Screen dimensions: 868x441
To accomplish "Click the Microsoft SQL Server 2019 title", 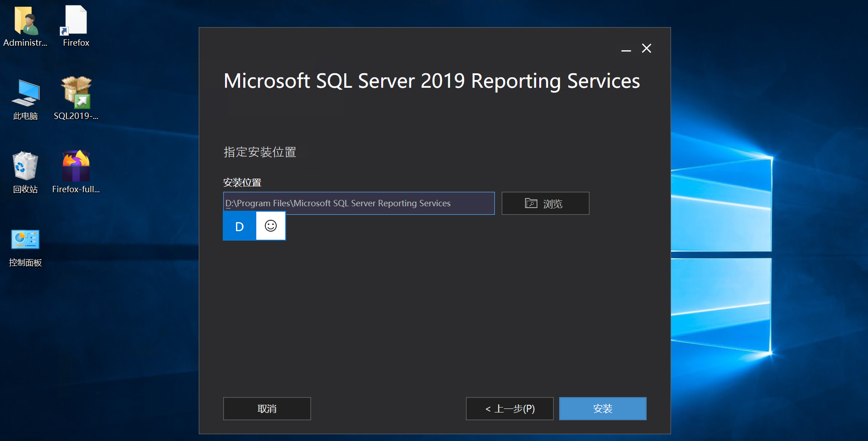I will (x=432, y=81).
